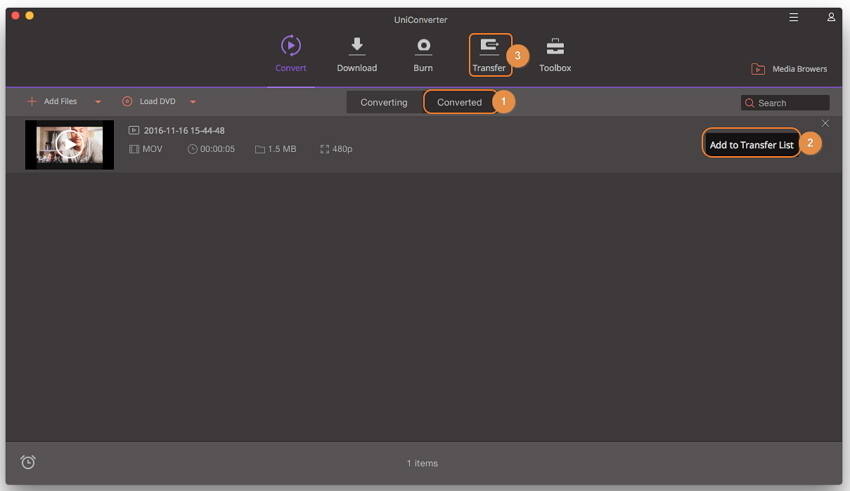This screenshot has width=850, height=491.
Task: Click the Search input field
Action: point(785,103)
